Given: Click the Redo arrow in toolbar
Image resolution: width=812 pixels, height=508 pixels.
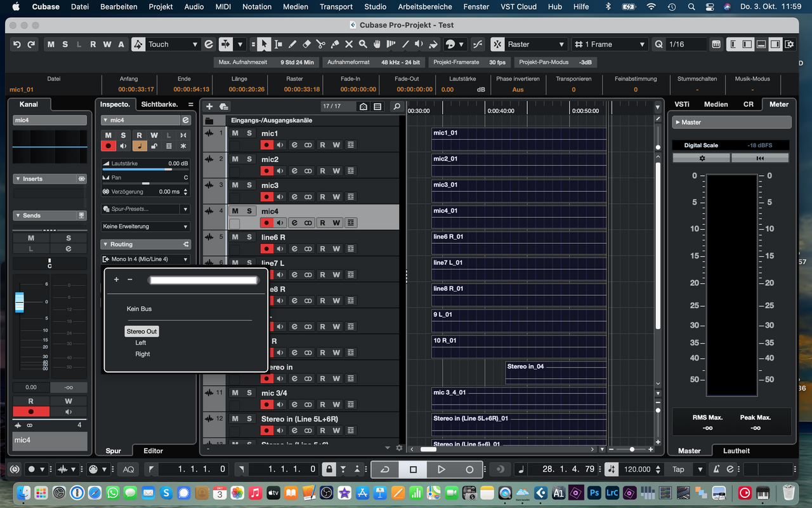Looking at the screenshot, I should click(x=31, y=44).
